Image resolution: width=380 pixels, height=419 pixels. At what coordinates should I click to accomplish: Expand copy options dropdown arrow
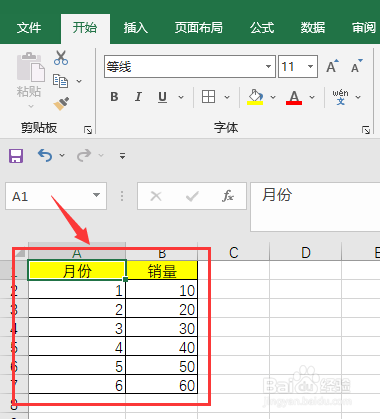click(x=79, y=81)
